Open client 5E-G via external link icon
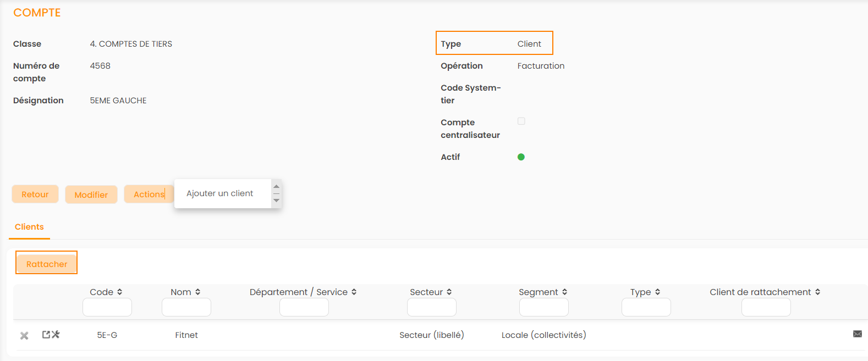This screenshot has width=868, height=361. pyautogui.click(x=46, y=334)
